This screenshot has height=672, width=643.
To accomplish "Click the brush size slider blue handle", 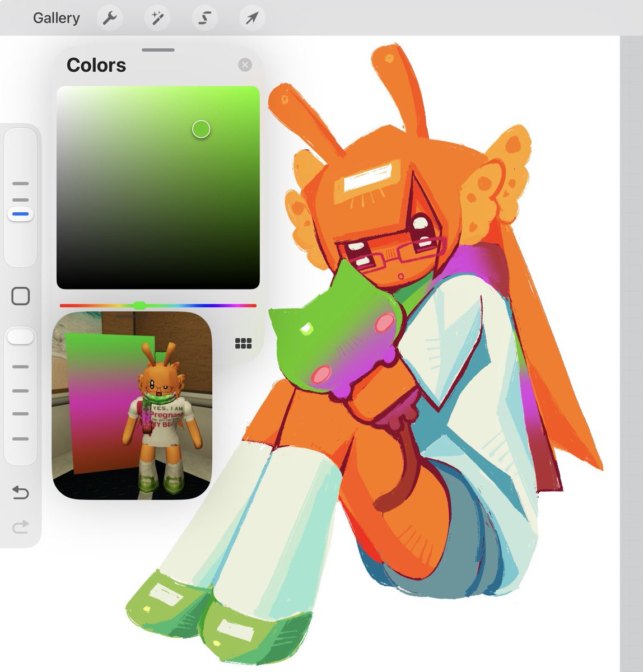I will point(20,214).
